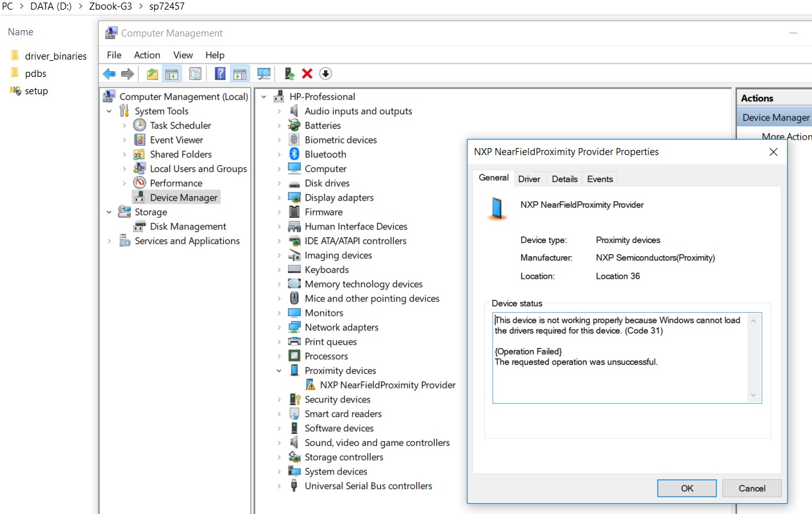Viewport: 812px width, 514px height.
Task: Click the Update device driver icon
Action: click(x=289, y=74)
